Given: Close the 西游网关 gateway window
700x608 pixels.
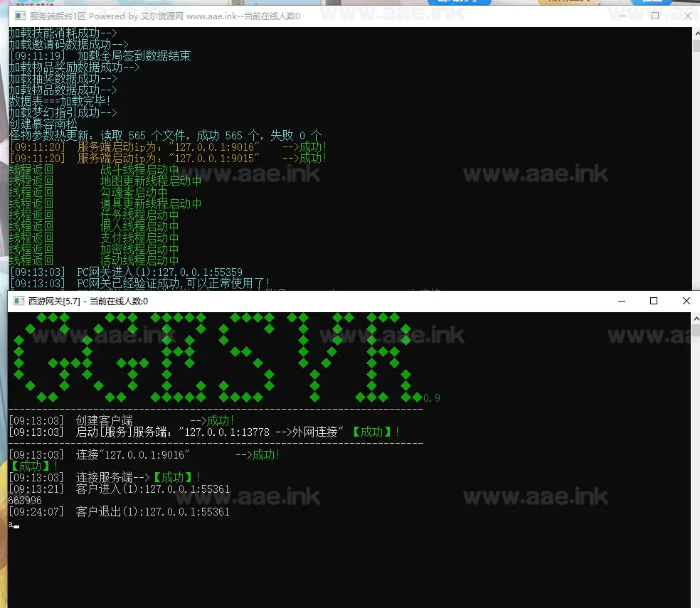Looking at the screenshot, I should [x=686, y=302].
